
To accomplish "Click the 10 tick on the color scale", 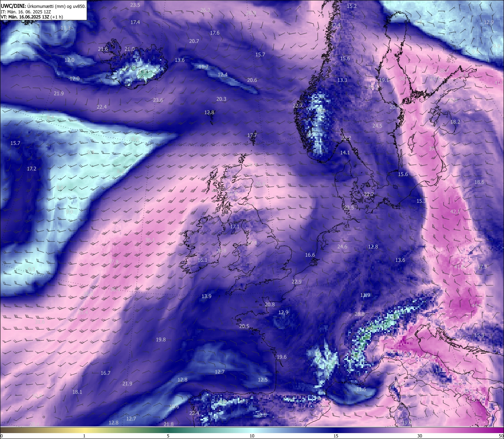I will point(252,436).
